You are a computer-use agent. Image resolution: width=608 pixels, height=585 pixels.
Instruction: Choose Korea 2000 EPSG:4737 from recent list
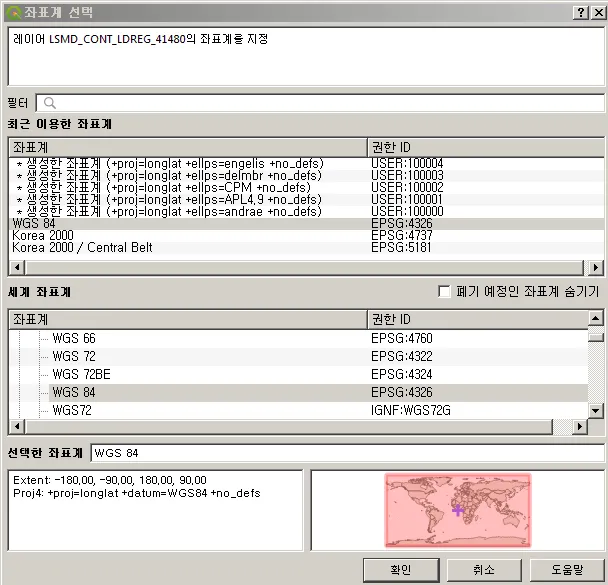point(44,236)
